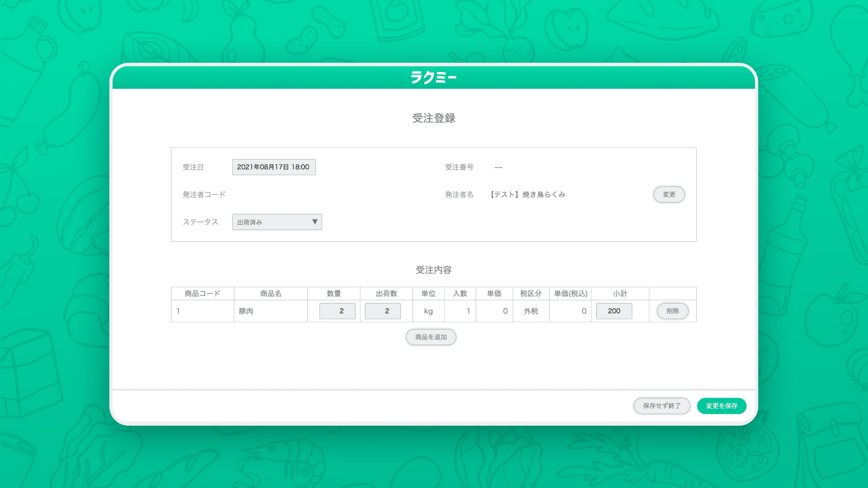Image resolution: width=868 pixels, height=488 pixels.
Task: Click the 受注登録 page title
Action: click(434, 118)
